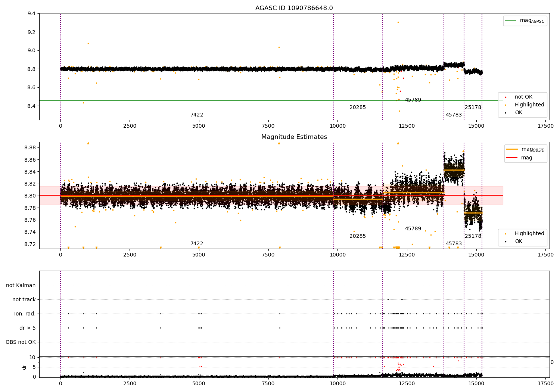Click the 9.4 y-axis tick label
Screen dimensions: 560x392
coord(31,14)
